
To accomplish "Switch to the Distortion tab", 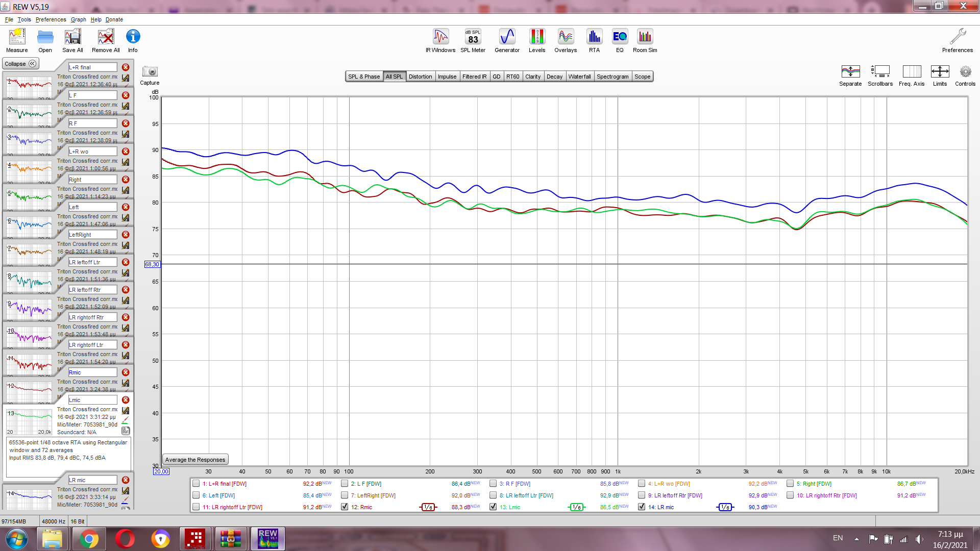I will click(x=420, y=77).
